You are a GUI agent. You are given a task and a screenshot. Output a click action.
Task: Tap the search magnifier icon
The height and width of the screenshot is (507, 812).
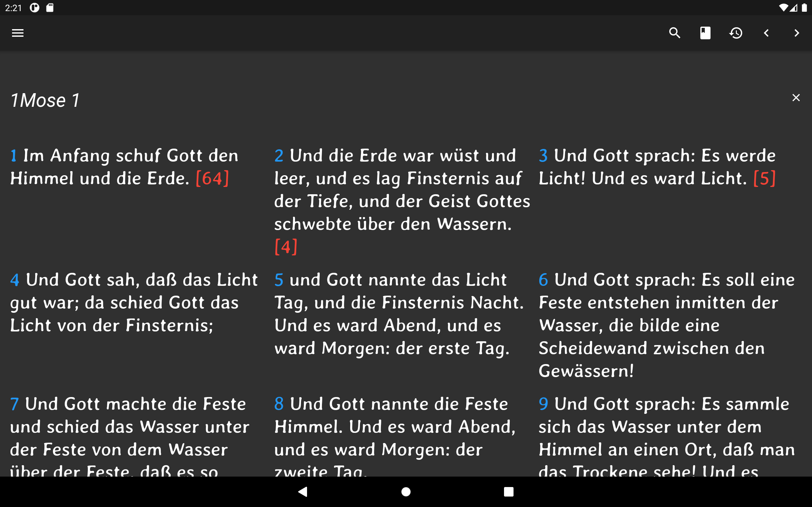(674, 33)
